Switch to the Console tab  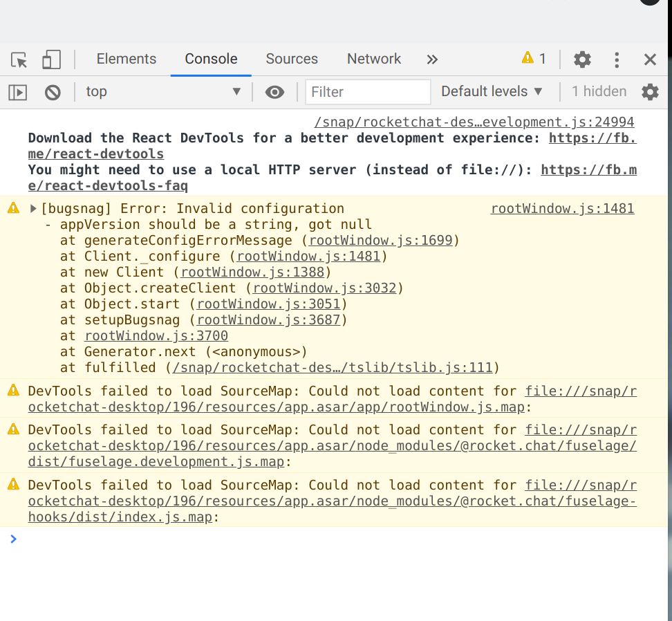pyautogui.click(x=211, y=59)
